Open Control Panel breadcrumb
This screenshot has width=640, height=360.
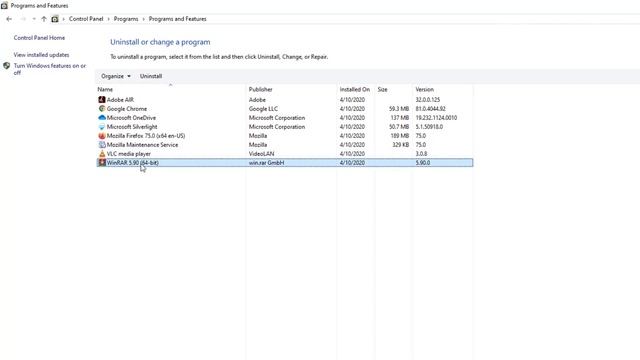click(x=86, y=19)
